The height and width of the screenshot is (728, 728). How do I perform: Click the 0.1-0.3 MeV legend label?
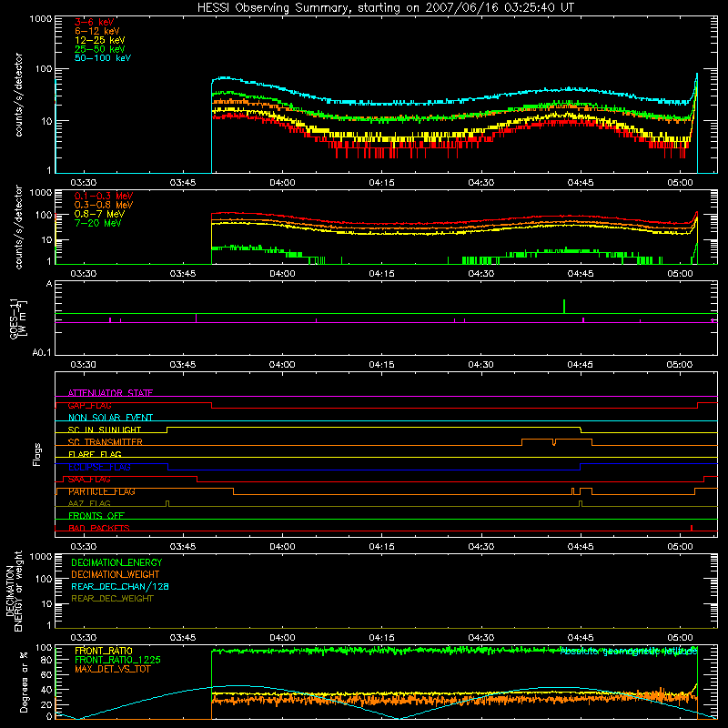(x=104, y=196)
